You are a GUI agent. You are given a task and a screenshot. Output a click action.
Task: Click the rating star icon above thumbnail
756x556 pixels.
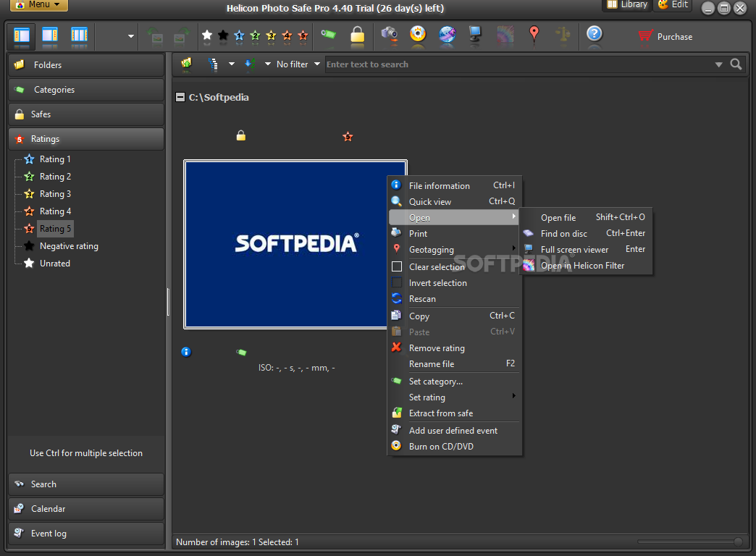click(x=348, y=137)
